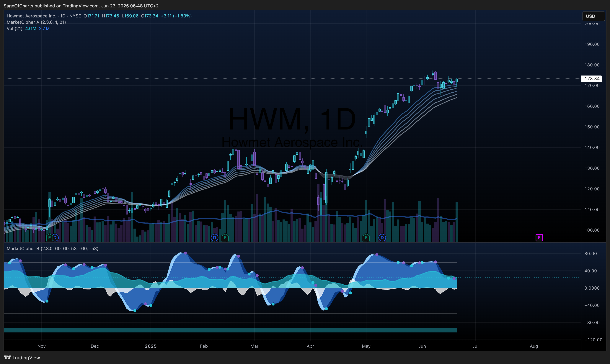610x364 pixels.
Task: Click the Apr label on time axis
Action: (x=310, y=346)
